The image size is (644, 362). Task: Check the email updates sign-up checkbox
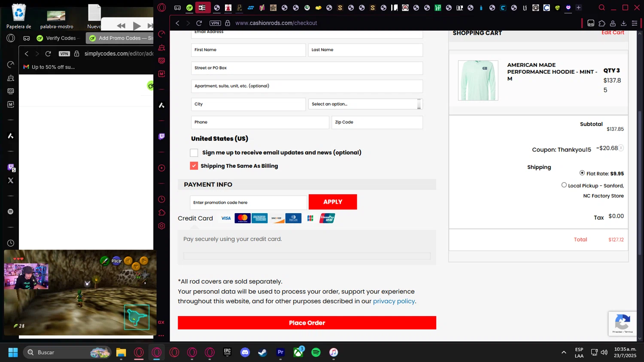point(194,153)
